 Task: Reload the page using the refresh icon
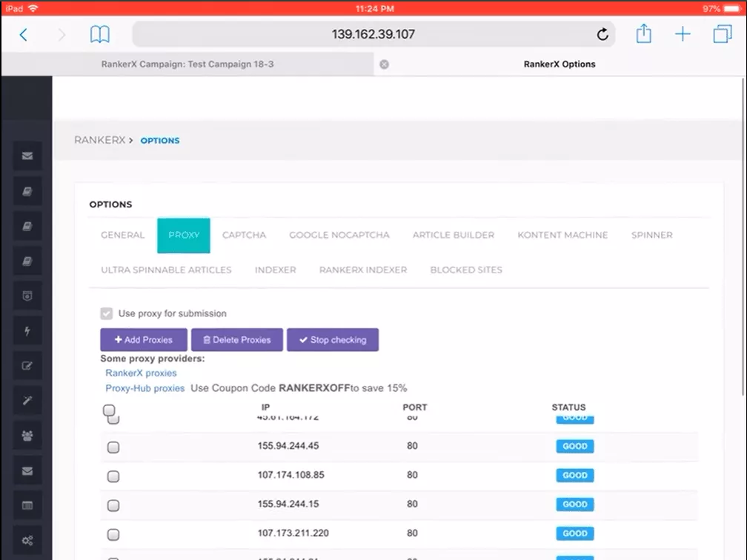pyautogui.click(x=602, y=34)
